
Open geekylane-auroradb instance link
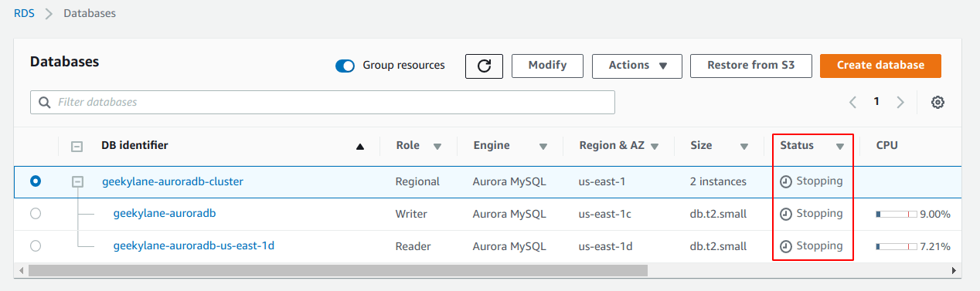pos(164,213)
